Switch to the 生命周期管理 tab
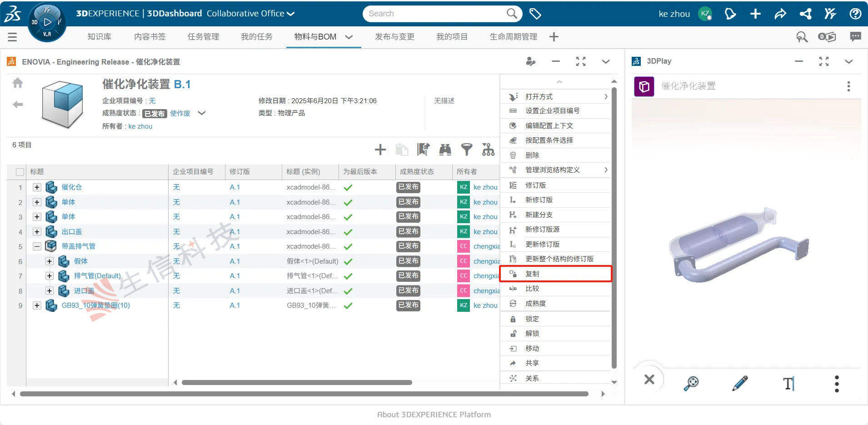 click(x=514, y=37)
